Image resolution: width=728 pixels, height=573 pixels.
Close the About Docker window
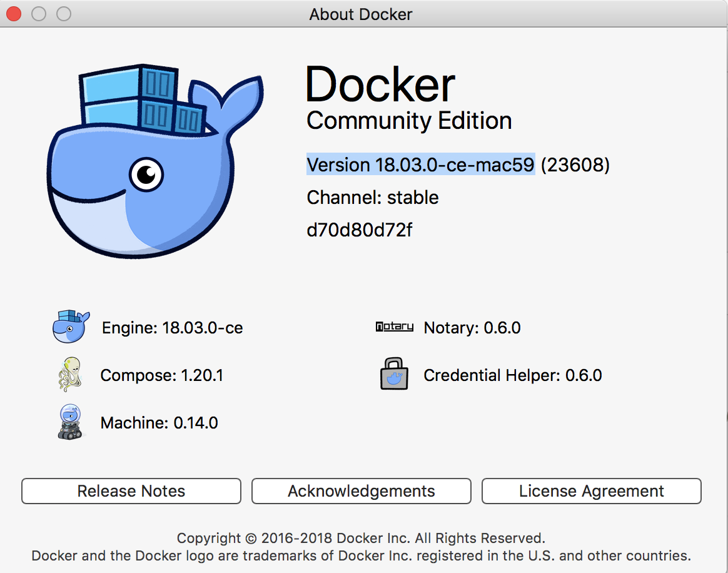(x=14, y=14)
